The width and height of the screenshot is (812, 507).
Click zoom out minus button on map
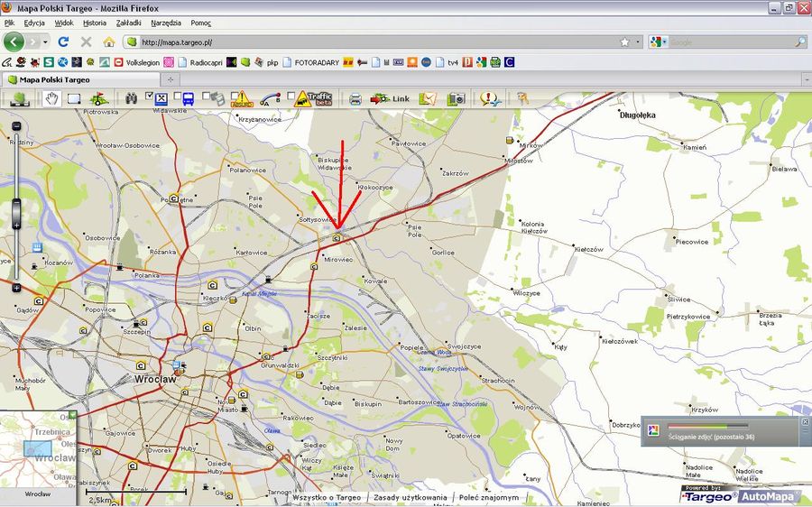point(16,126)
